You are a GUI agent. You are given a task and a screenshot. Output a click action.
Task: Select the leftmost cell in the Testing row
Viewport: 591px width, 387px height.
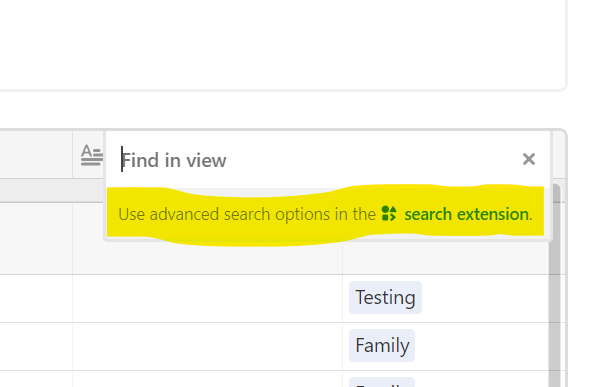click(36, 298)
